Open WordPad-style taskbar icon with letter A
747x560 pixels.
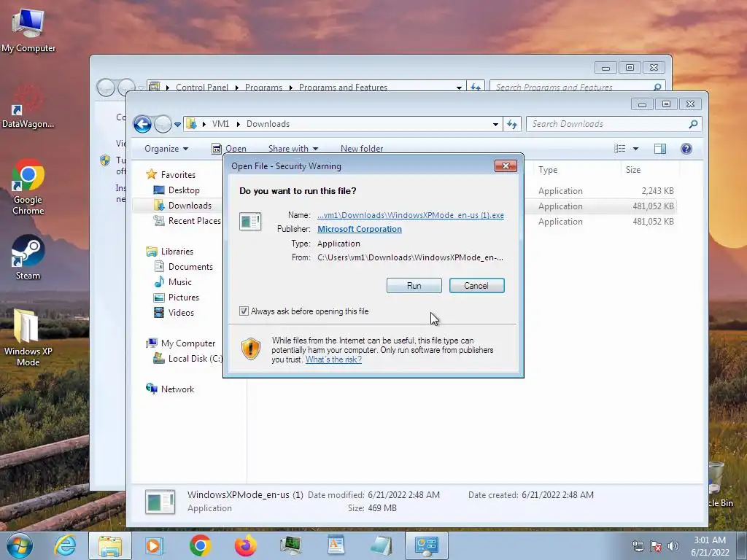[336, 545]
